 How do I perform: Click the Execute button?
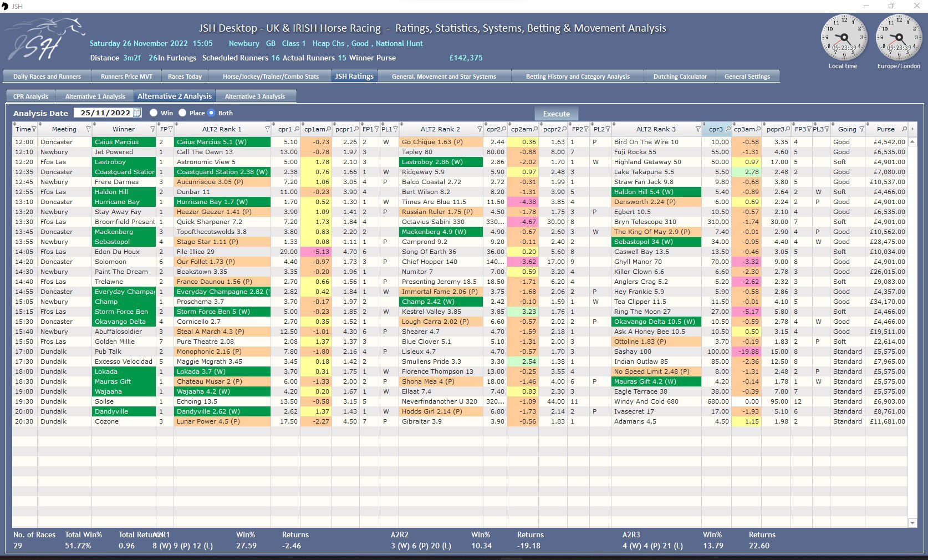point(557,114)
